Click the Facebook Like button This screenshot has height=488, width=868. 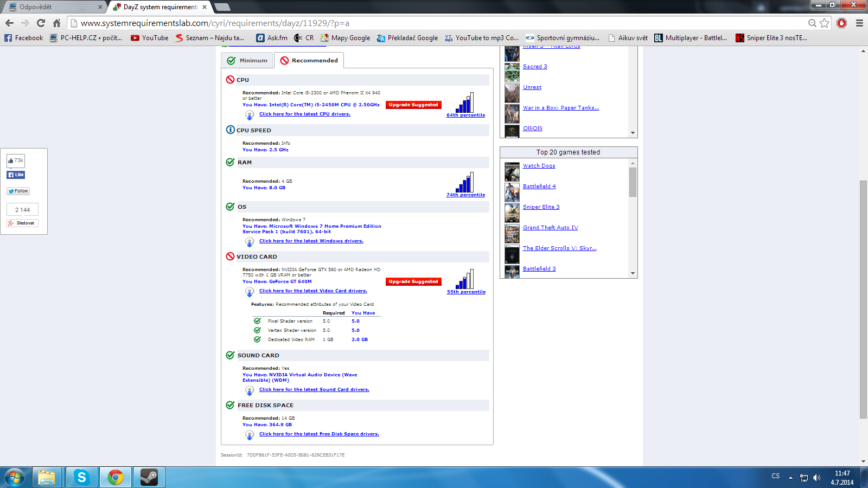pos(16,175)
